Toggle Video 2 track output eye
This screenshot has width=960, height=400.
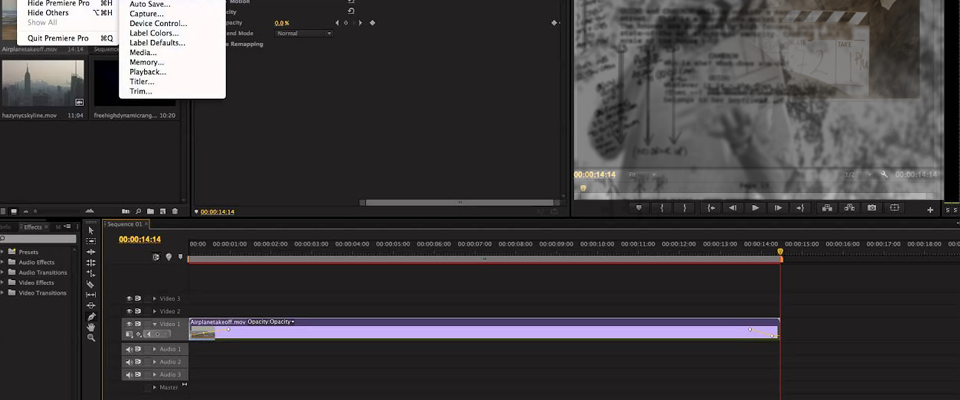129,311
